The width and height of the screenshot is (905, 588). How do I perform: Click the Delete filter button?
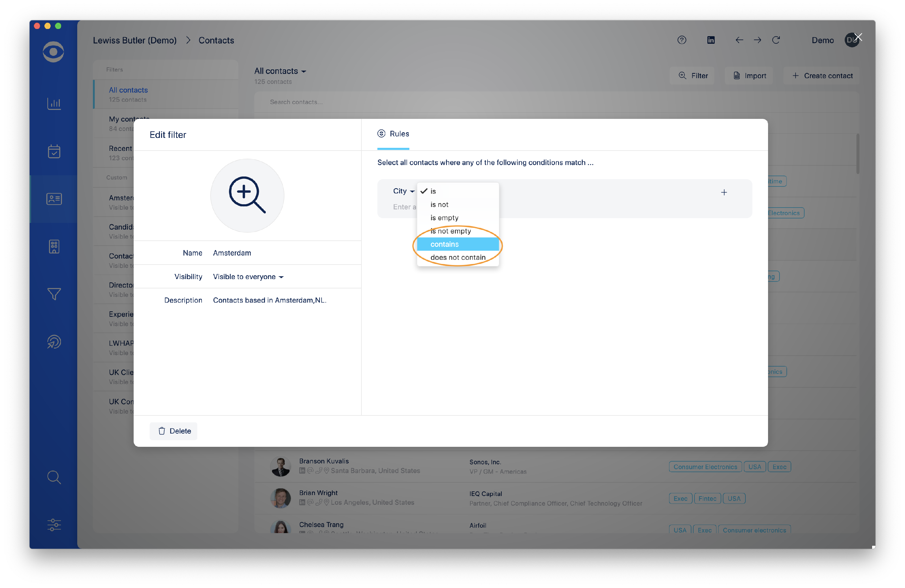(x=173, y=431)
